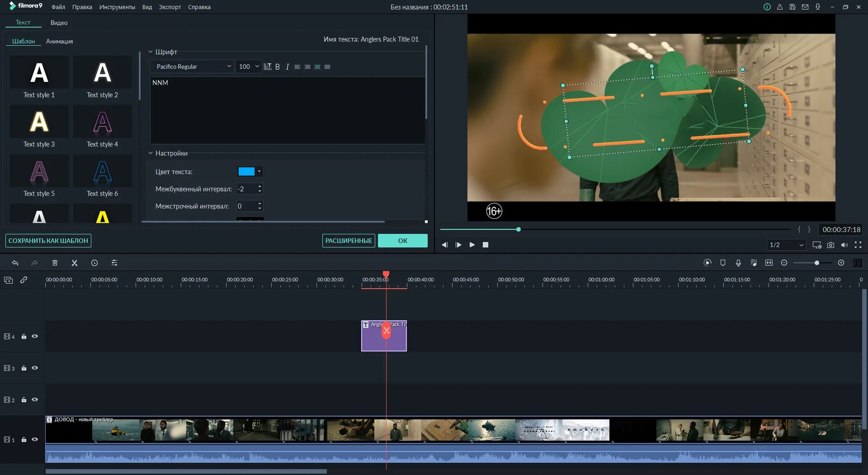This screenshot has height=475, width=868.
Task: Click zoom to fit timeline icon
Action: 769,263
